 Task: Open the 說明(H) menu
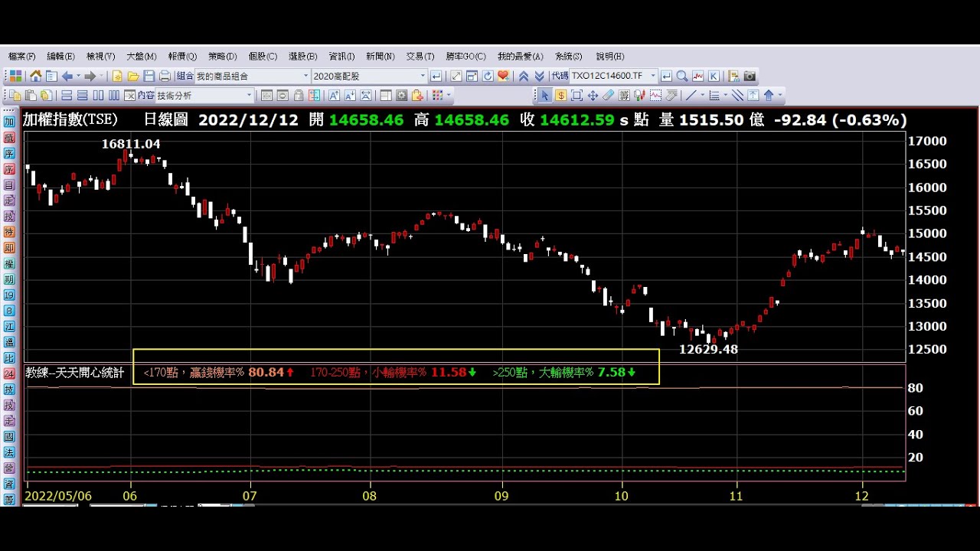pyautogui.click(x=609, y=57)
